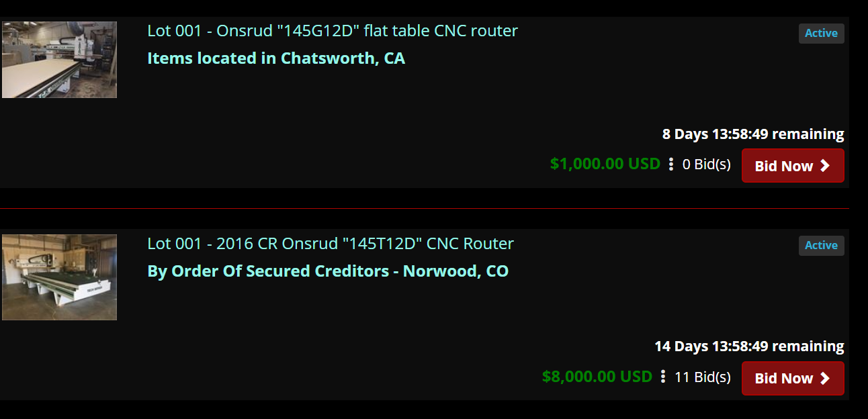Open the 2016 CR Onsrud 145T12D thumbnail
This screenshot has height=419, width=868.
click(59, 277)
